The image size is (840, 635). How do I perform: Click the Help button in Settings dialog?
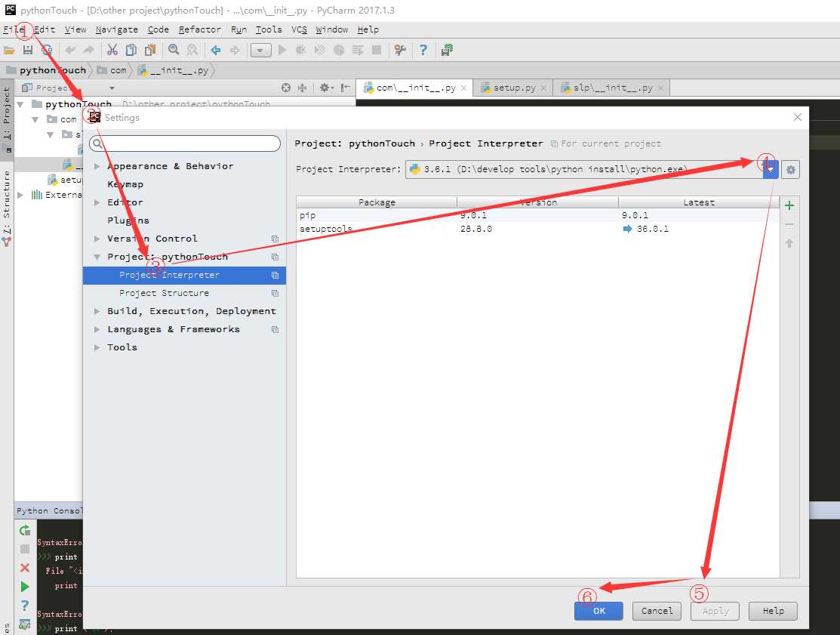pos(773,611)
